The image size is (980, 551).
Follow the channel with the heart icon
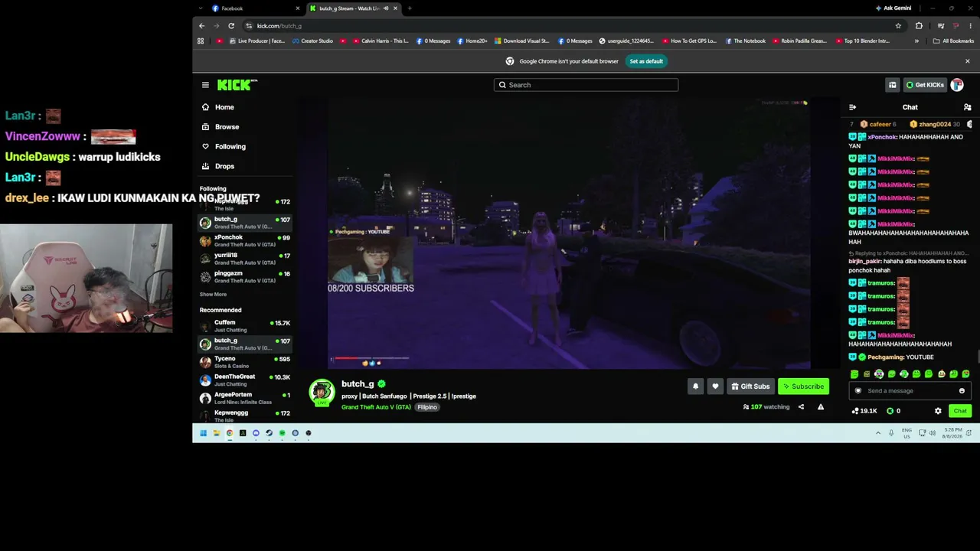point(715,386)
